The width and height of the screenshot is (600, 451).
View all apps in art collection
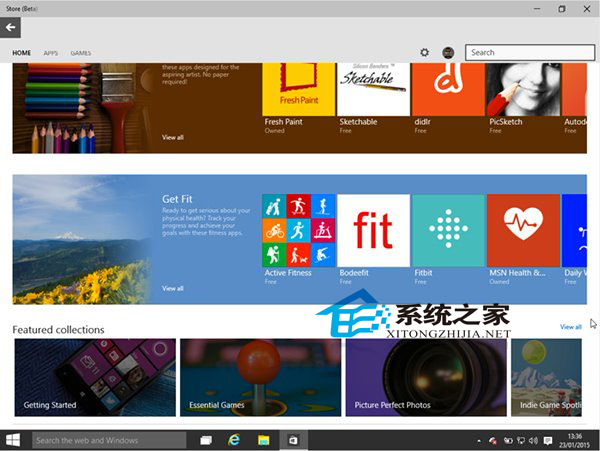click(173, 137)
